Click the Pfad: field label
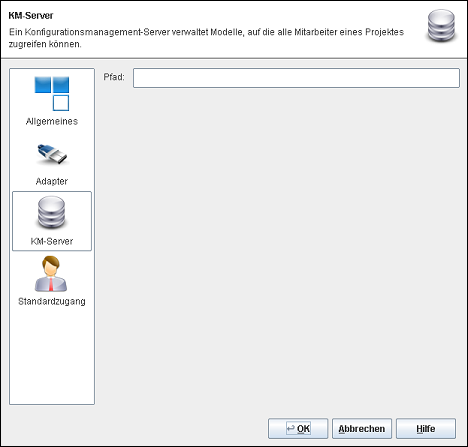The width and height of the screenshot is (468, 447). coord(114,77)
